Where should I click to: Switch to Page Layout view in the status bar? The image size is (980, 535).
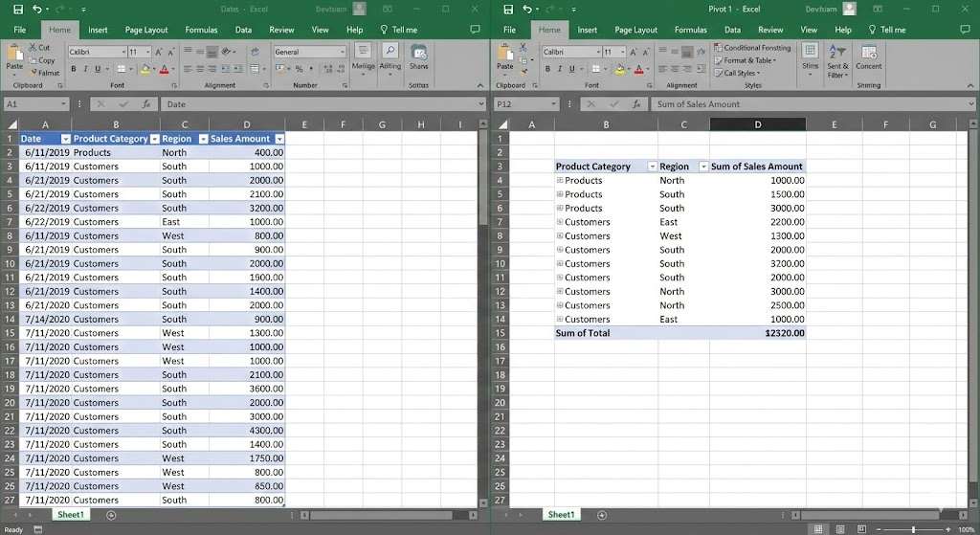coord(841,528)
